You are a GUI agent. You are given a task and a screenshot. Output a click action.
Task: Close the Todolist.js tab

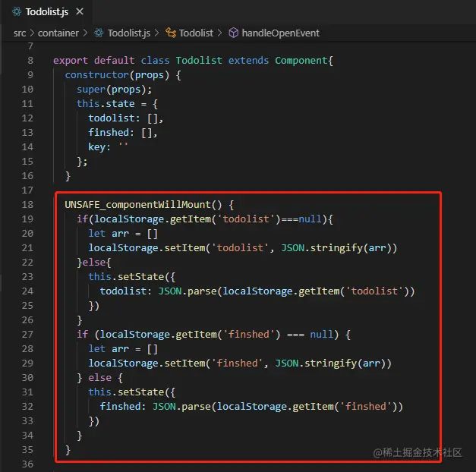(x=80, y=11)
